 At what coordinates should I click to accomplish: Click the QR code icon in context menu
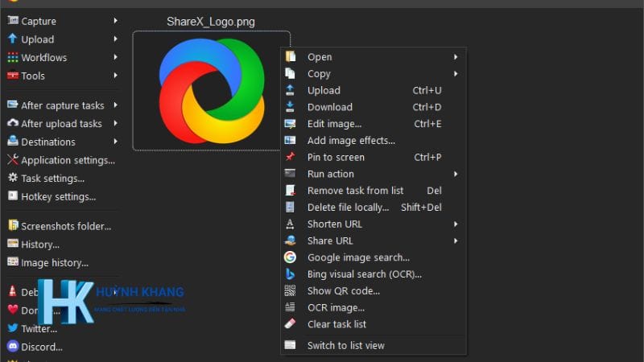click(290, 290)
